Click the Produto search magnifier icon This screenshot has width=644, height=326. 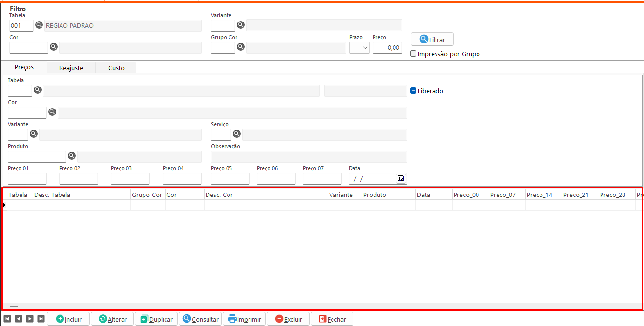click(72, 156)
